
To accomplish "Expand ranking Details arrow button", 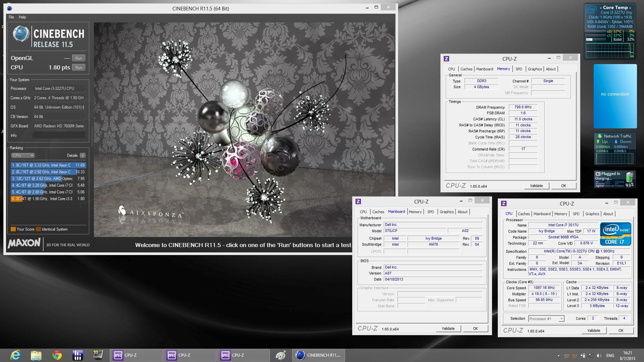I will [x=83, y=156].
